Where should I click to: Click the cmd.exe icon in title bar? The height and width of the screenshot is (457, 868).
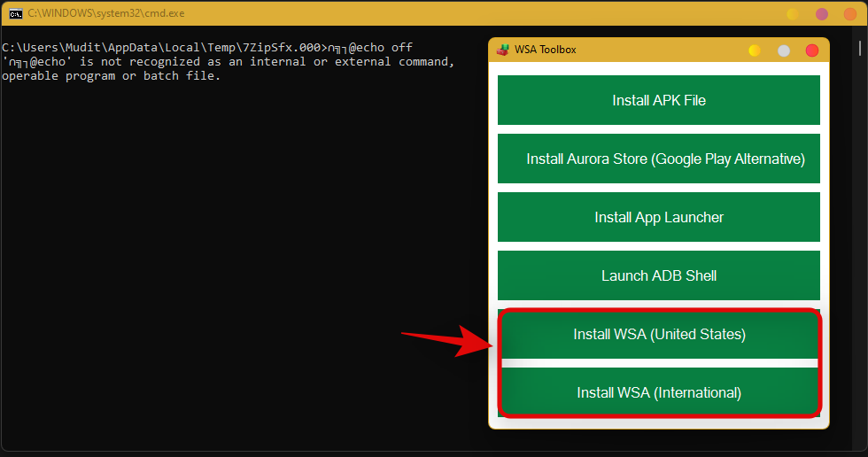16,14
